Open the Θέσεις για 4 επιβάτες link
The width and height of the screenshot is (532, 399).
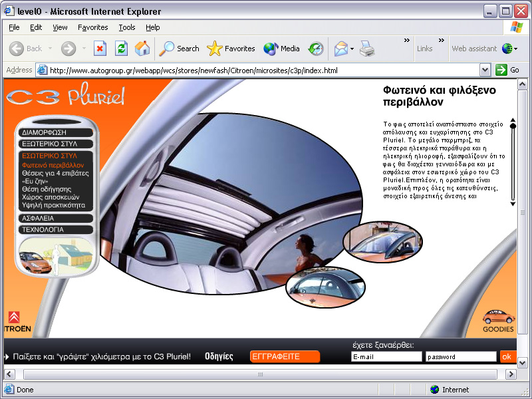[55, 173]
